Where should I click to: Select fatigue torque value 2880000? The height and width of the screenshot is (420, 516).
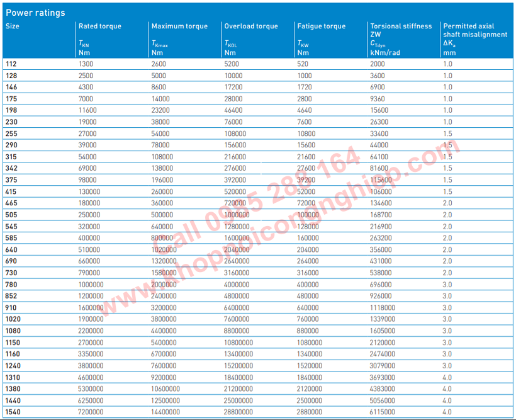[310, 412]
